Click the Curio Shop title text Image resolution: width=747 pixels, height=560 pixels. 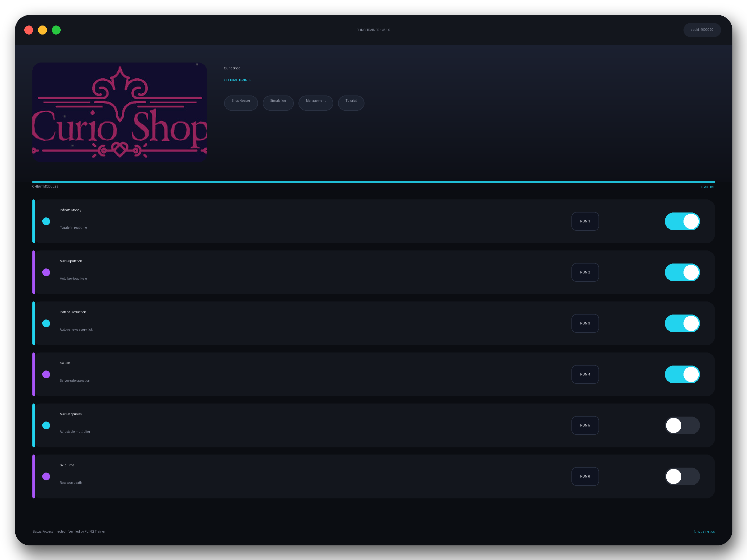point(232,68)
